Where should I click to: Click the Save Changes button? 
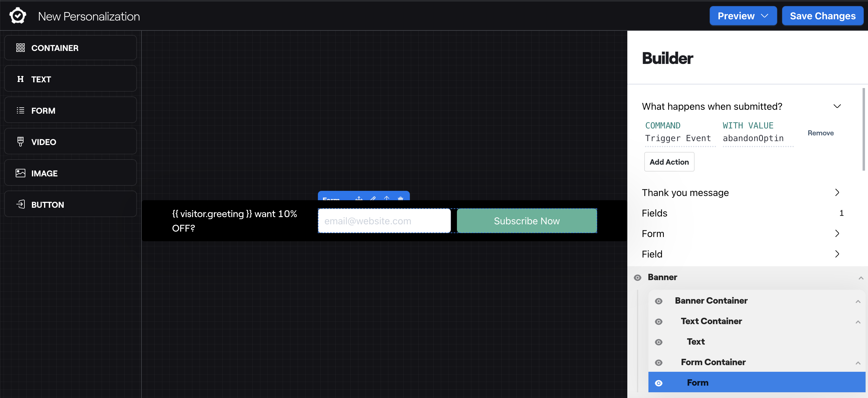[x=822, y=16]
